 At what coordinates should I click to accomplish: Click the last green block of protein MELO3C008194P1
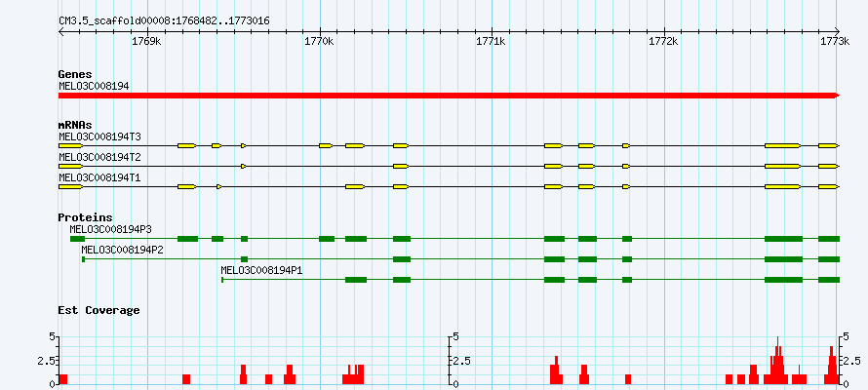click(x=829, y=280)
